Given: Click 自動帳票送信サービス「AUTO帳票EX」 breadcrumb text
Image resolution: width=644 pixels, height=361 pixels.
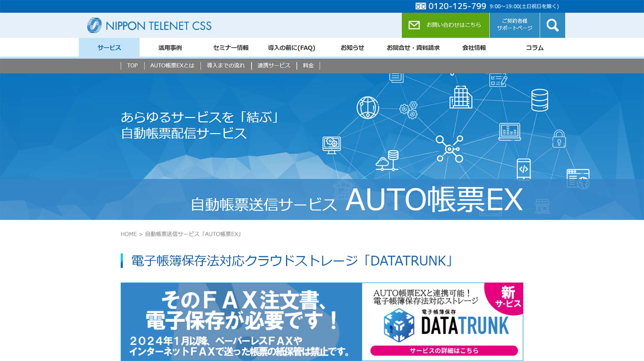Looking at the screenshot, I should (x=194, y=234).
